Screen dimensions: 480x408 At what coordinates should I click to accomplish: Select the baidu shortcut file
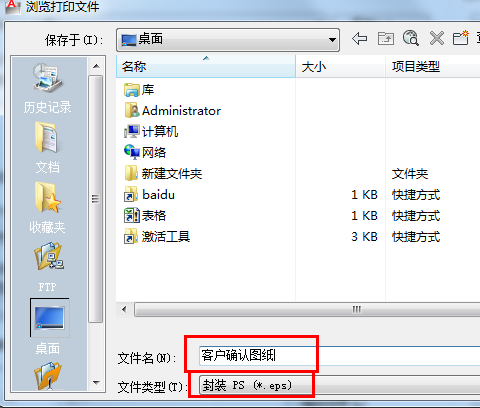pyautogui.click(x=149, y=195)
